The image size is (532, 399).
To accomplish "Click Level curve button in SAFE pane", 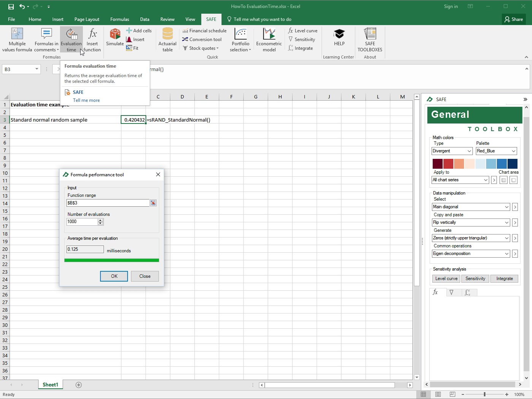I will 446,279.
